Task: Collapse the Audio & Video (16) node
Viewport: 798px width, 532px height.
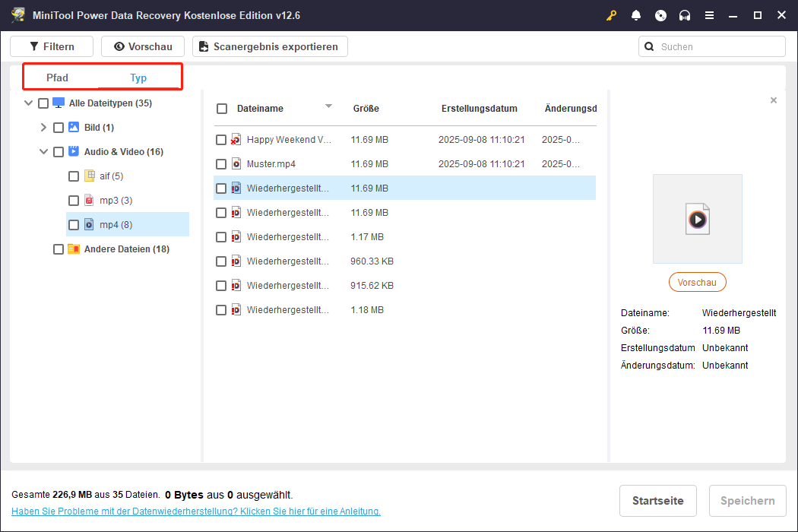Action: click(43, 152)
